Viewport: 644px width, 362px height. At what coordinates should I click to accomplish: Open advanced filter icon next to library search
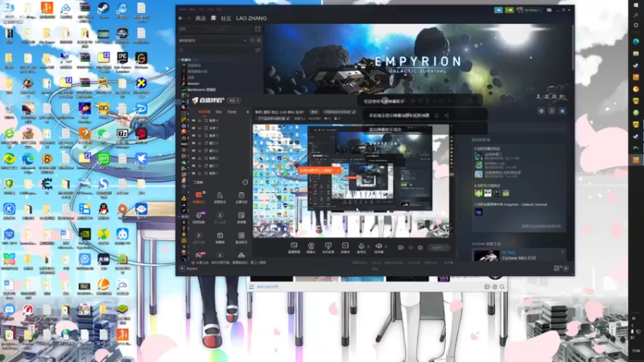click(x=258, y=50)
